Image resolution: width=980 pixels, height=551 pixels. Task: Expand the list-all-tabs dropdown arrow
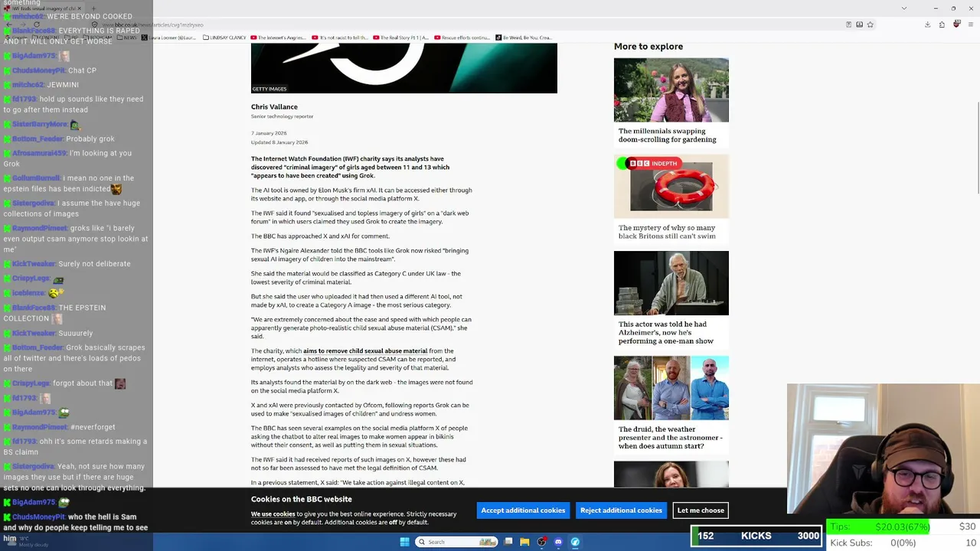pos(904,8)
